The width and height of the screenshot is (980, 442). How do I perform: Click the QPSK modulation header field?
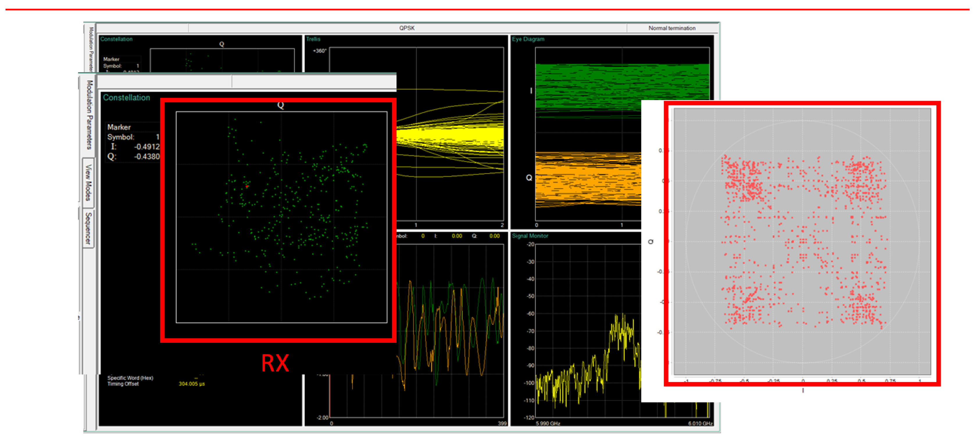pyautogui.click(x=407, y=28)
